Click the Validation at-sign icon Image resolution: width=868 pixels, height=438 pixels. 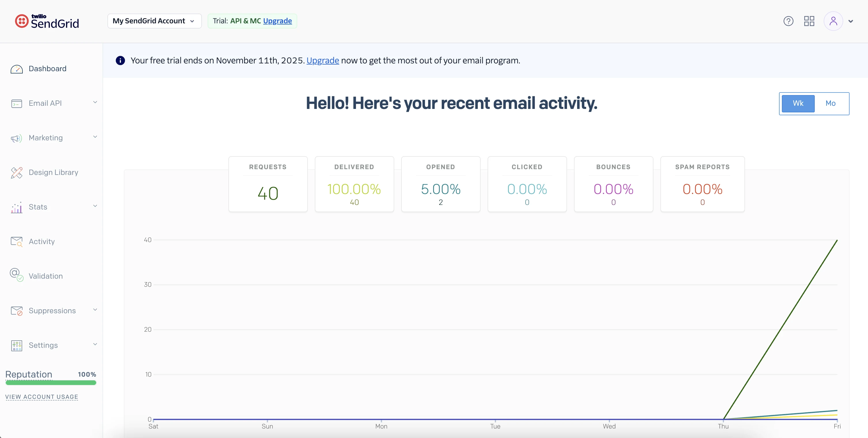point(16,274)
